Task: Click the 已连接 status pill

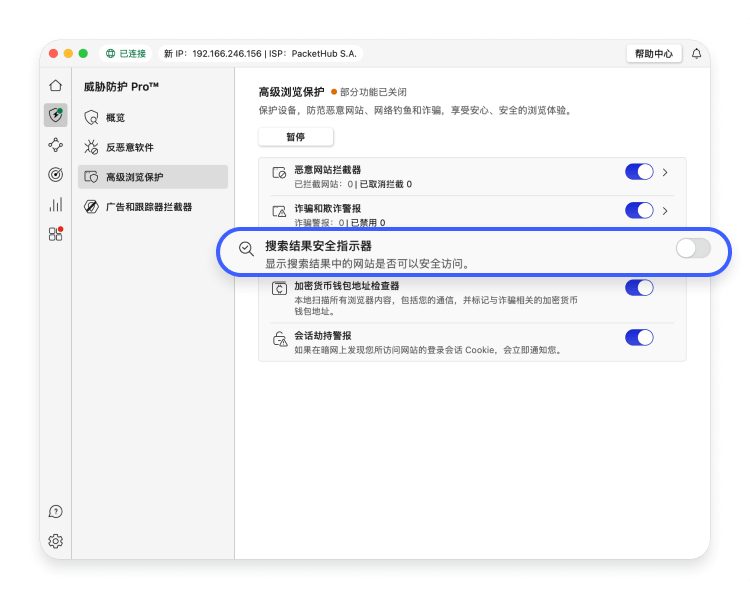Action: click(x=126, y=54)
